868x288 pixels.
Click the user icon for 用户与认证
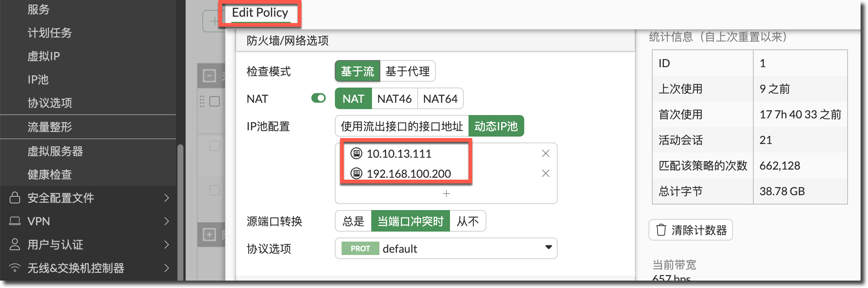click(x=15, y=245)
